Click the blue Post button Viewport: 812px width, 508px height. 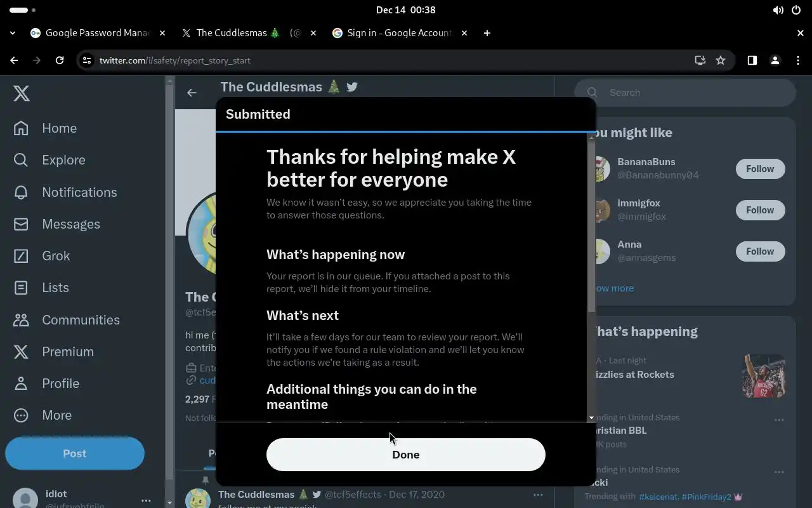click(75, 453)
